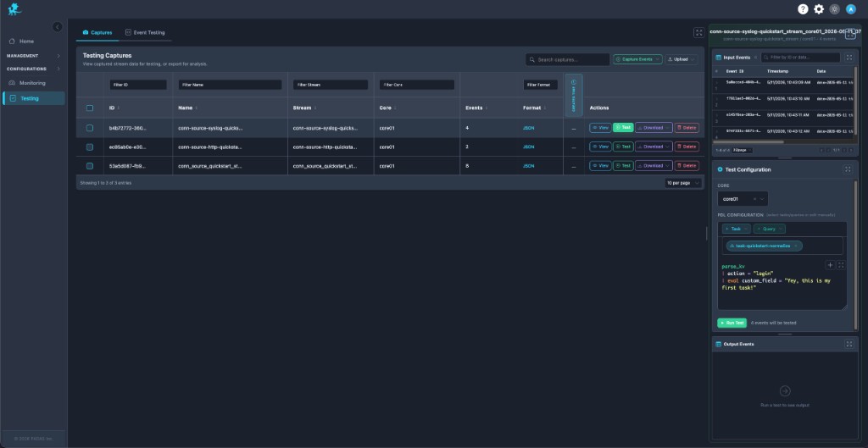
Task: Check the conn-source-syslog capture row
Action: [90, 128]
